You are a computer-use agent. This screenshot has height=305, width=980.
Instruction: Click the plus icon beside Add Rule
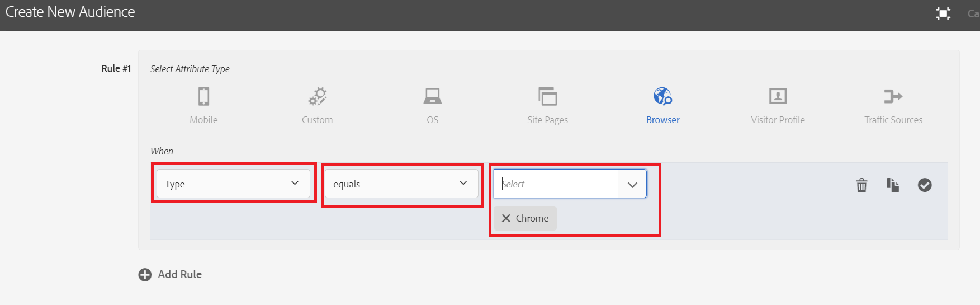pos(145,275)
